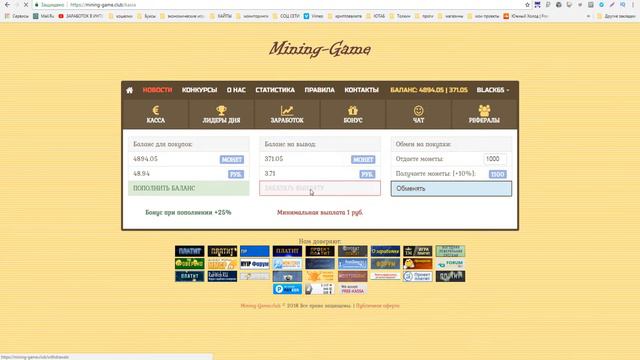
Task: Click Бонус при пополнении +25% text
Action: click(x=188, y=213)
